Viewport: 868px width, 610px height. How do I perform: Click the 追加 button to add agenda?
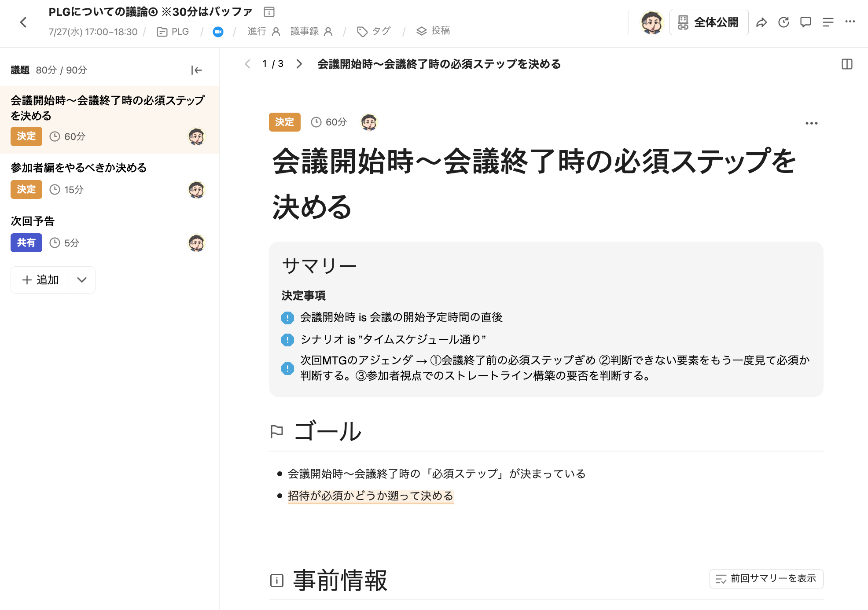coord(40,280)
